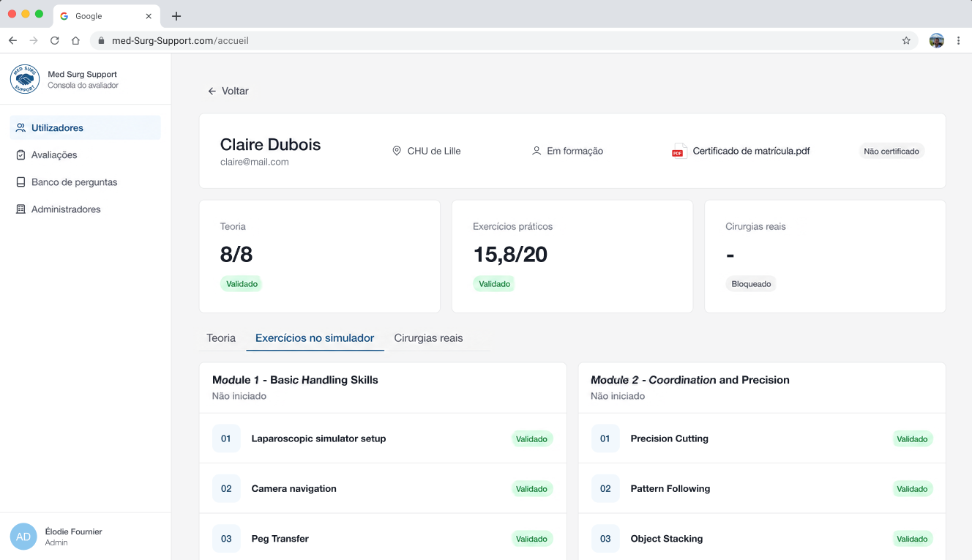Reload the page in the browser

54,41
